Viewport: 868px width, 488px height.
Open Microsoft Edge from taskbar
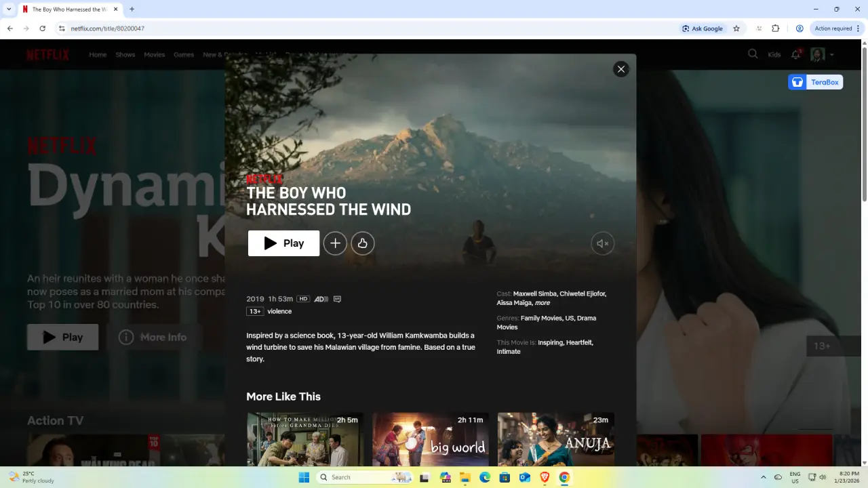(485, 477)
